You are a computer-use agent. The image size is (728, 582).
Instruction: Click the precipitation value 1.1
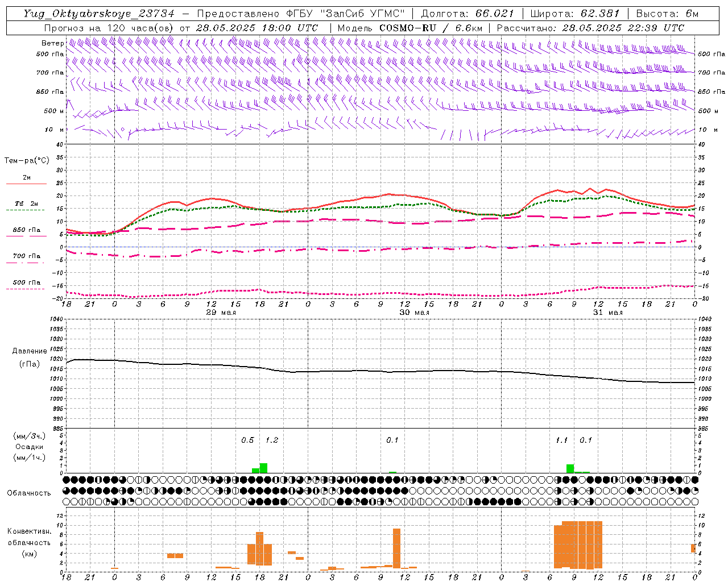pos(561,440)
